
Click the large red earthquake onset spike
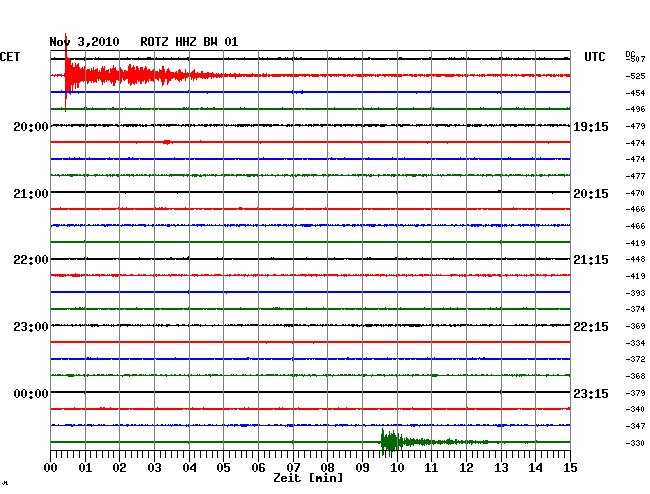click(65, 73)
